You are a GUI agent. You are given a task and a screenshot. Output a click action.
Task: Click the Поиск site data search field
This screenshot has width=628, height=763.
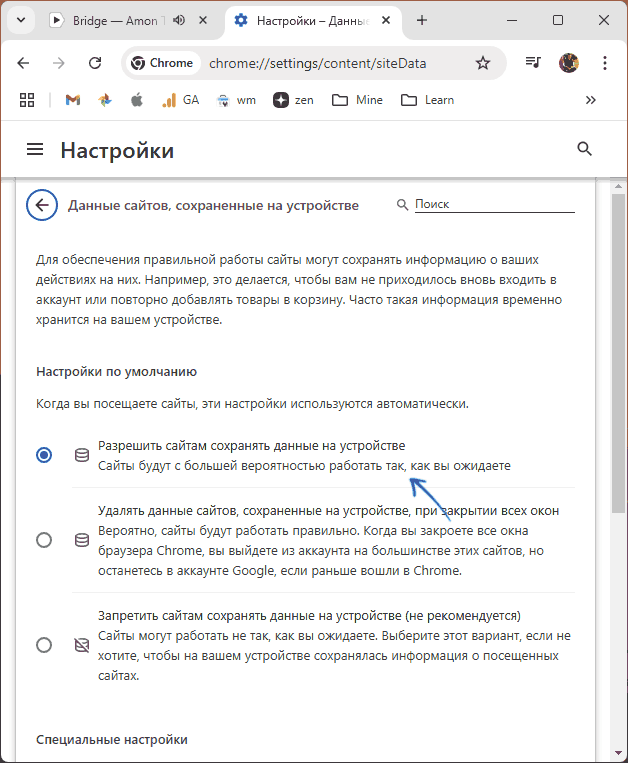494,204
